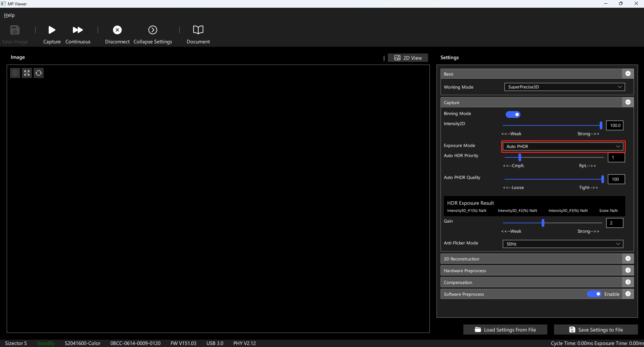Viewport: 644px width, 347px height.
Task: Collapse the Basic section
Action: click(x=628, y=74)
